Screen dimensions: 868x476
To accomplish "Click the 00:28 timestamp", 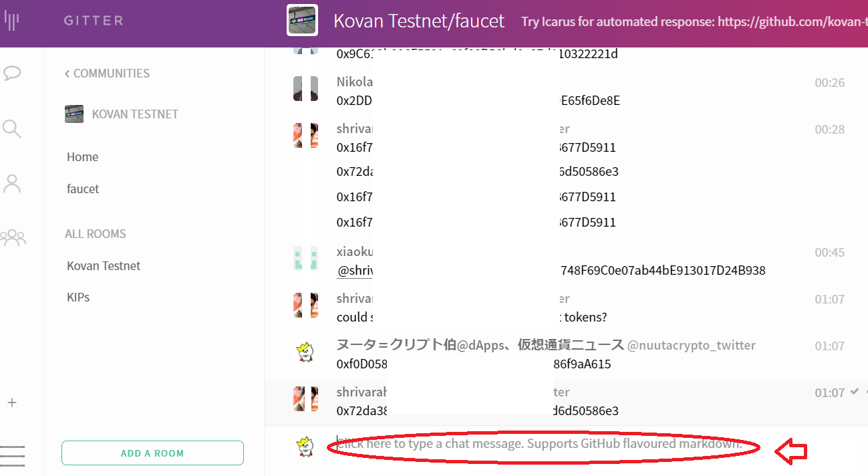I will 829,130.
